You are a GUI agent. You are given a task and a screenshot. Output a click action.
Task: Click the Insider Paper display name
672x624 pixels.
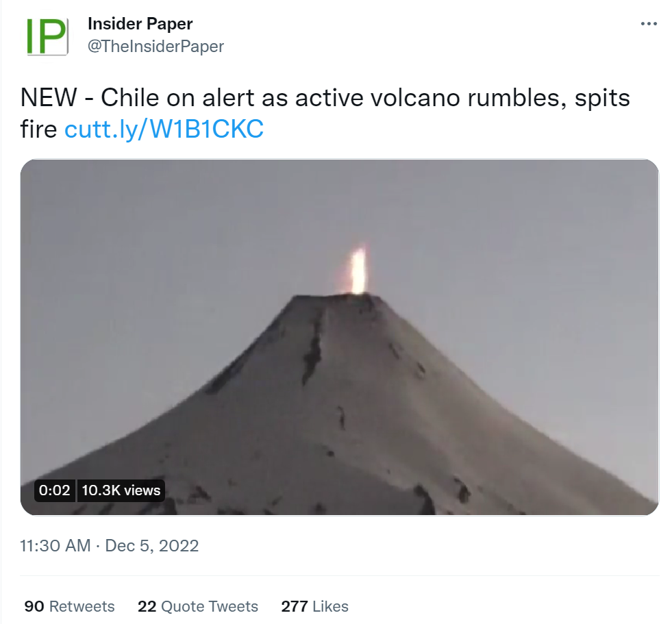tap(140, 24)
